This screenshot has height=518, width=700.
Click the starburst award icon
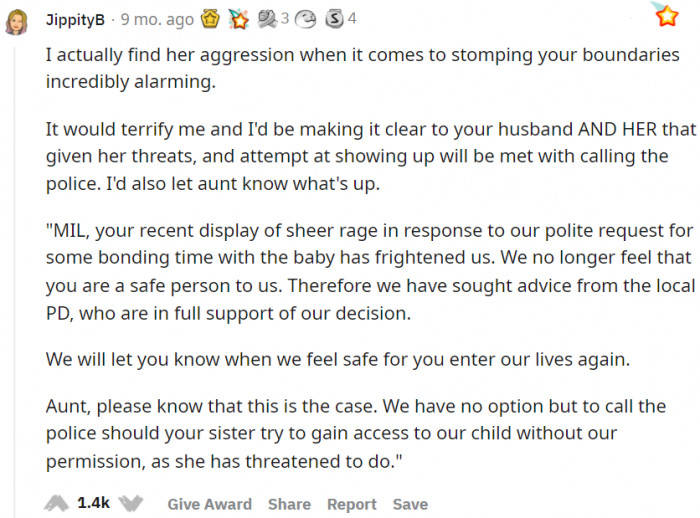coord(238,18)
